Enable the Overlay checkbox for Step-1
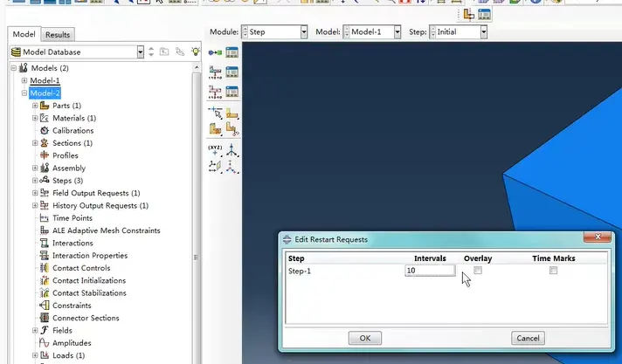This screenshot has width=622, height=364. [x=478, y=271]
